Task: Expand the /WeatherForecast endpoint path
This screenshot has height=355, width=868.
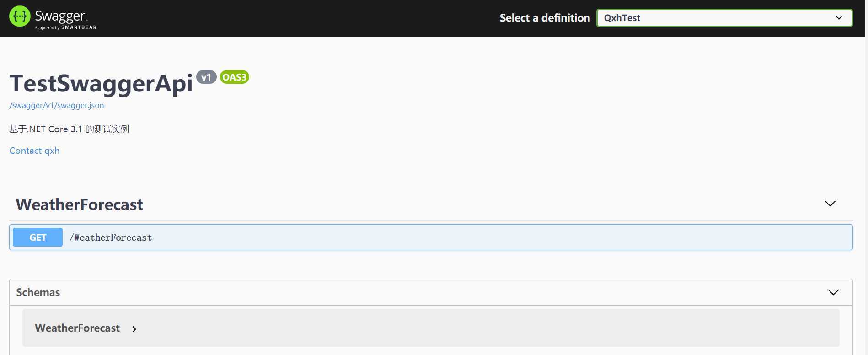Action: 110,237
